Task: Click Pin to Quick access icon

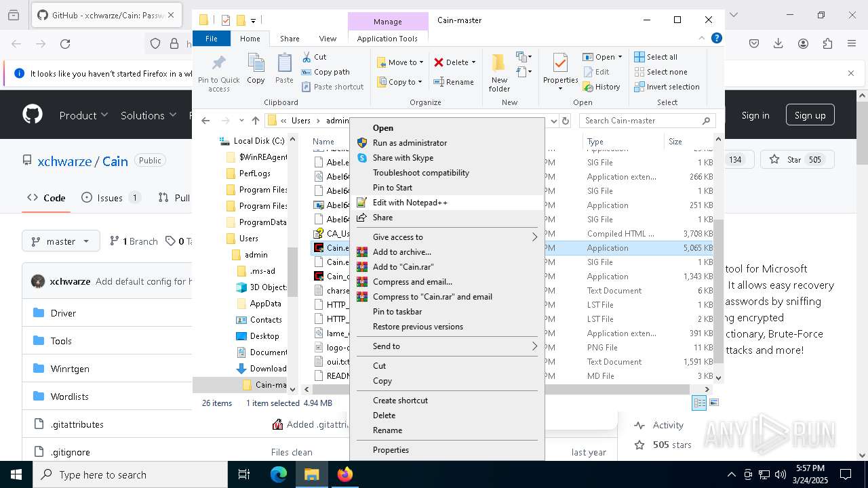Action: [218, 73]
